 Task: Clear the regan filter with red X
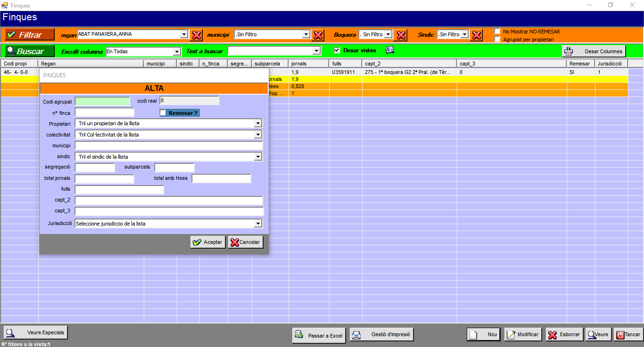tap(197, 35)
